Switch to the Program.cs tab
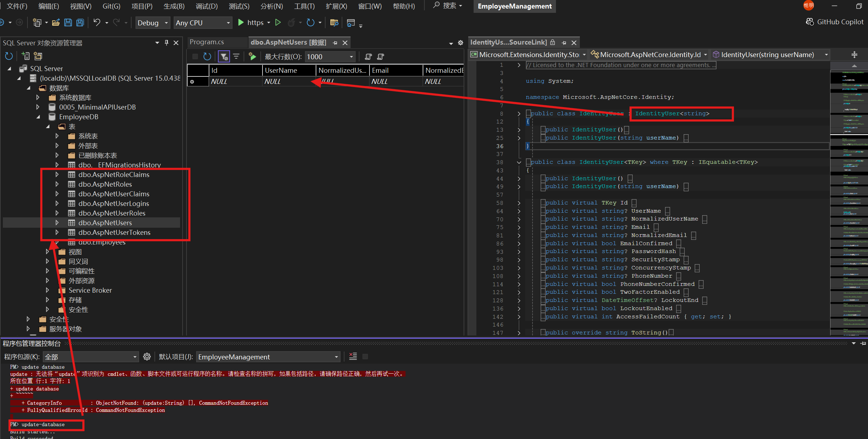Screen dimensions: 868x439 click(207, 42)
